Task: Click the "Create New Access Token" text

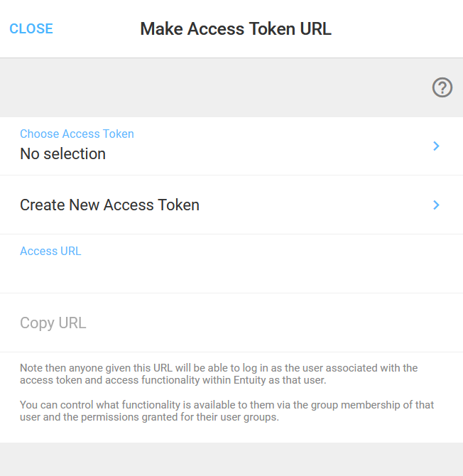Action: (110, 205)
